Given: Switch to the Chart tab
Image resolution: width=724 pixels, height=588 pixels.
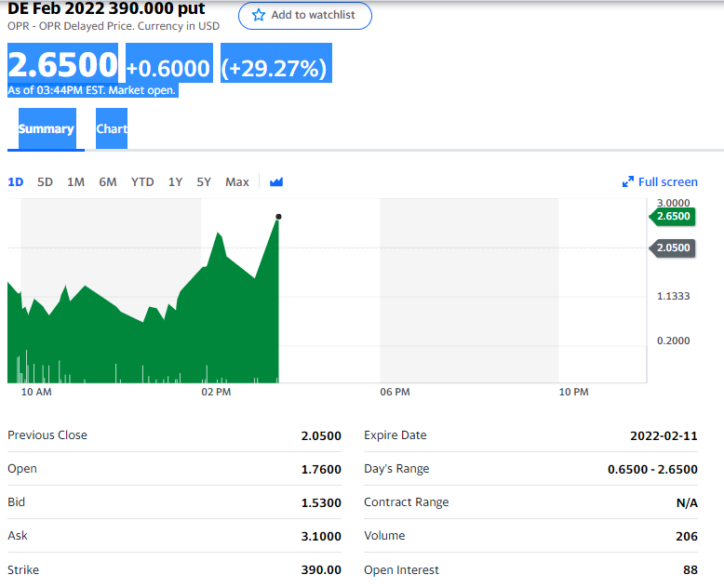Looking at the screenshot, I should point(112,128).
